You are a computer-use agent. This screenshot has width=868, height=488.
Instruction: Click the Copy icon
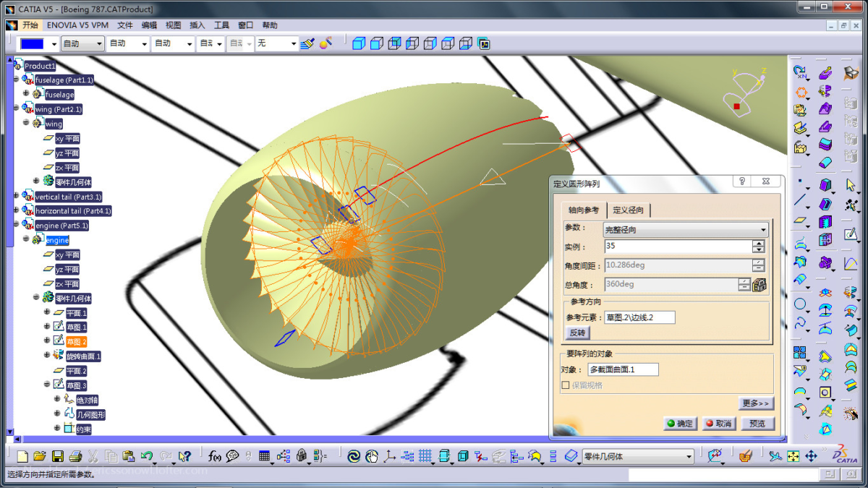(111, 456)
